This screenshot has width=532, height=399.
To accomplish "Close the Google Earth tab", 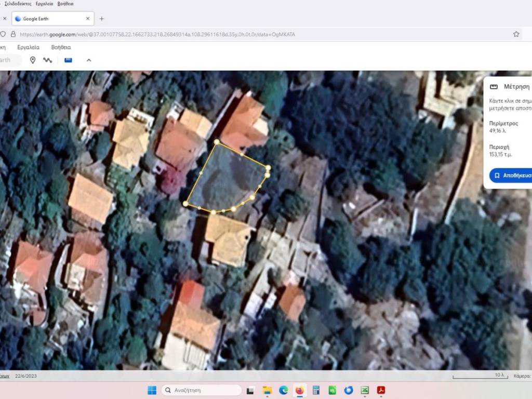I will coord(88,19).
